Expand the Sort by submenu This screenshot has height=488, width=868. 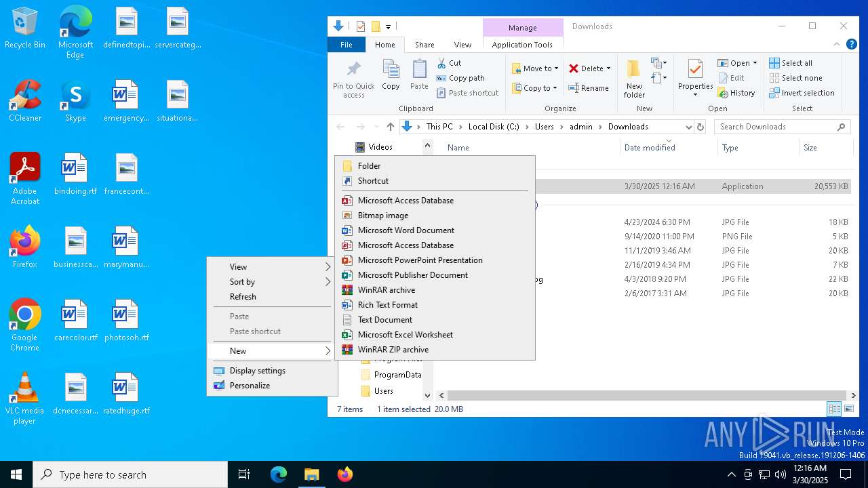(272, 282)
